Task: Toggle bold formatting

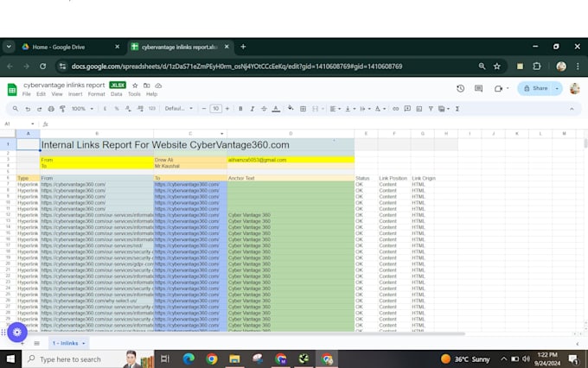Action: pos(240,109)
